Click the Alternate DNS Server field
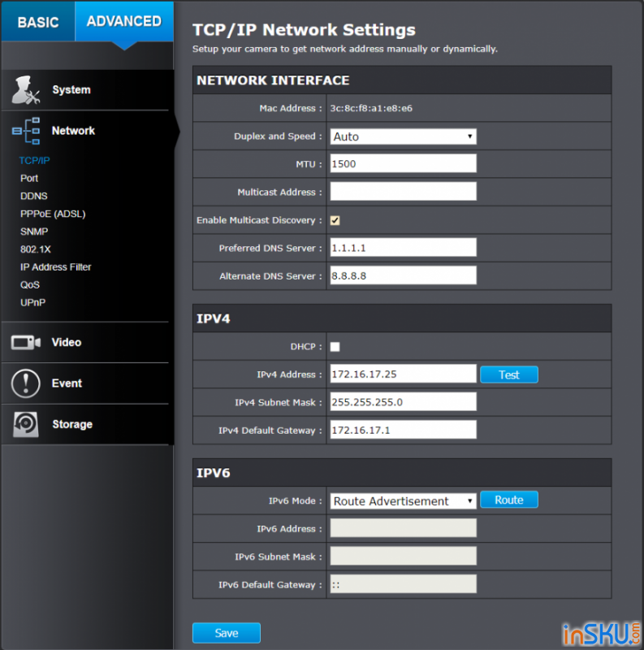 tap(404, 275)
